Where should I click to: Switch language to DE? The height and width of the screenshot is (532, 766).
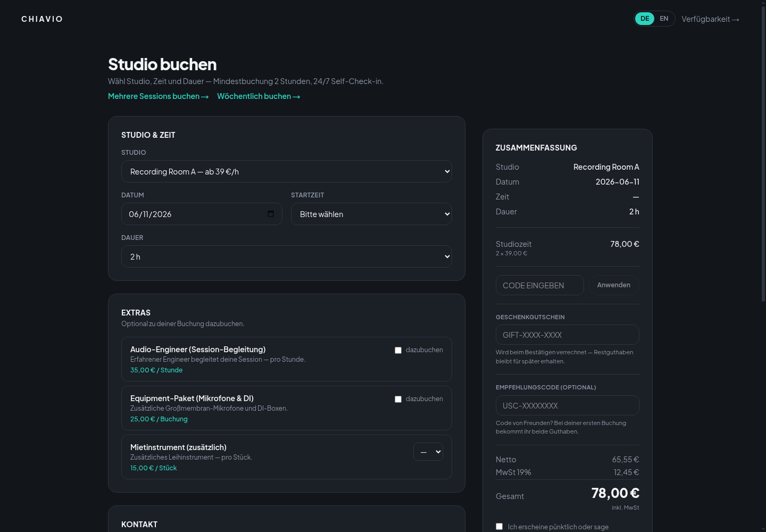coord(645,19)
